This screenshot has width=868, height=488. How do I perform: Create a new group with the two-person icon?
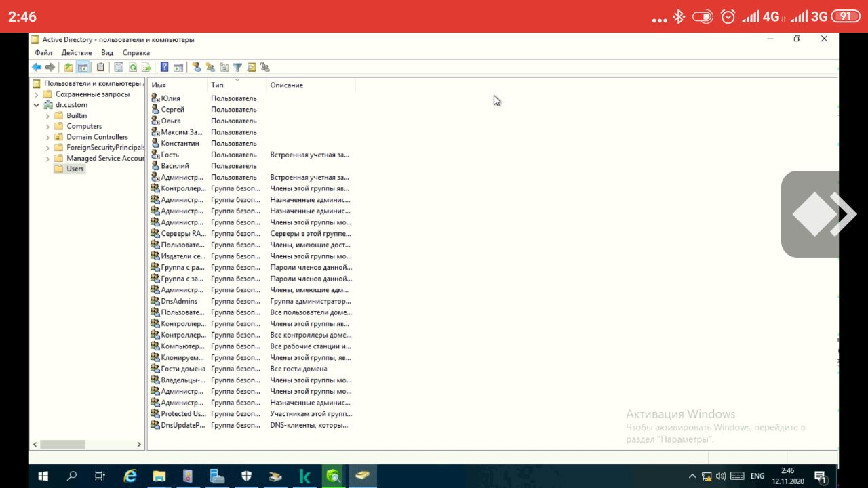coord(210,67)
